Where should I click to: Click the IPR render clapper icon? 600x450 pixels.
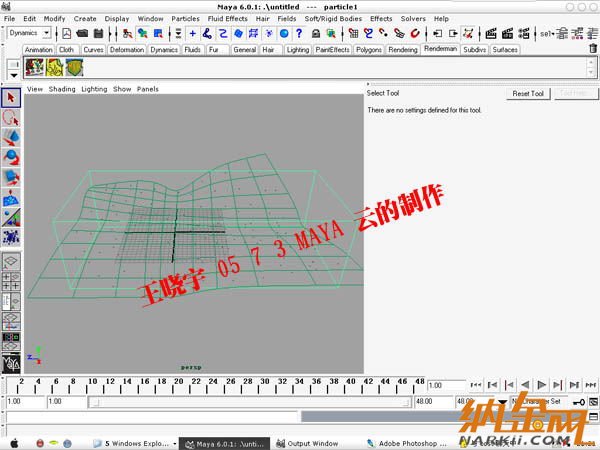(508, 34)
